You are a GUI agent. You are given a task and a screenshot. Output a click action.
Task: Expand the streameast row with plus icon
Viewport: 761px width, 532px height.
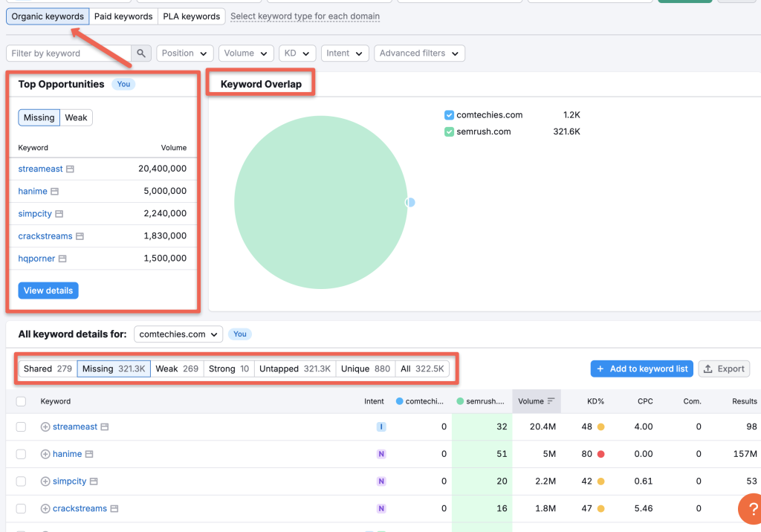tap(44, 426)
